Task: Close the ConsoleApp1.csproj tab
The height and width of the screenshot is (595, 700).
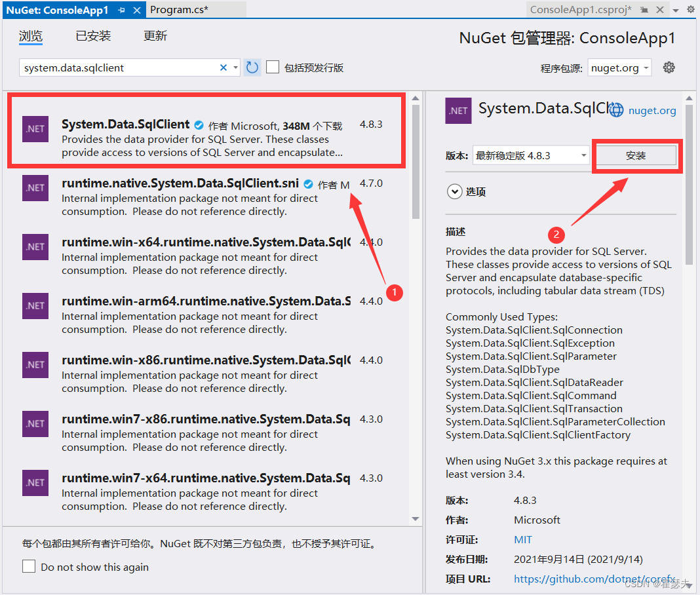Action: [660, 10]
